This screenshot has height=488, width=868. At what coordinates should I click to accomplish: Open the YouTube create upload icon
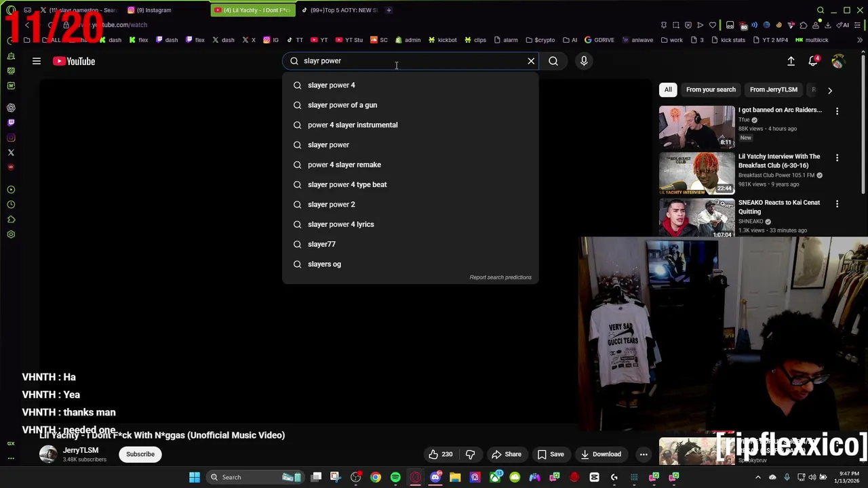pos(791,61)
